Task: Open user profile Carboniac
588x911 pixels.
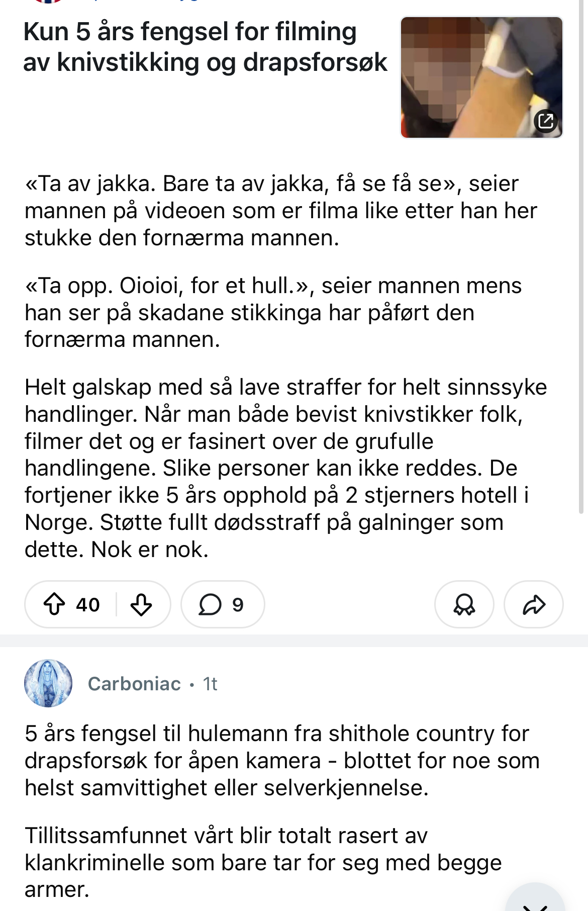Action: (134, 684)
